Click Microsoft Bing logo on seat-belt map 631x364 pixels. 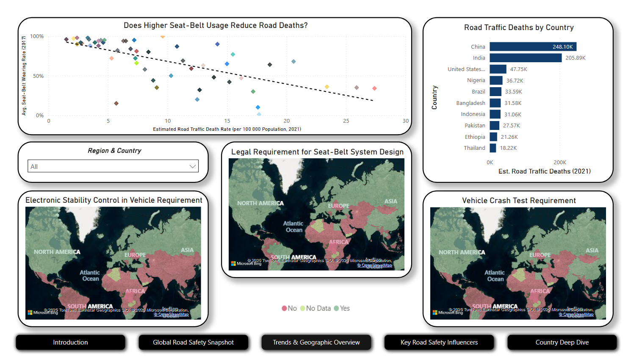coord(246,263)
